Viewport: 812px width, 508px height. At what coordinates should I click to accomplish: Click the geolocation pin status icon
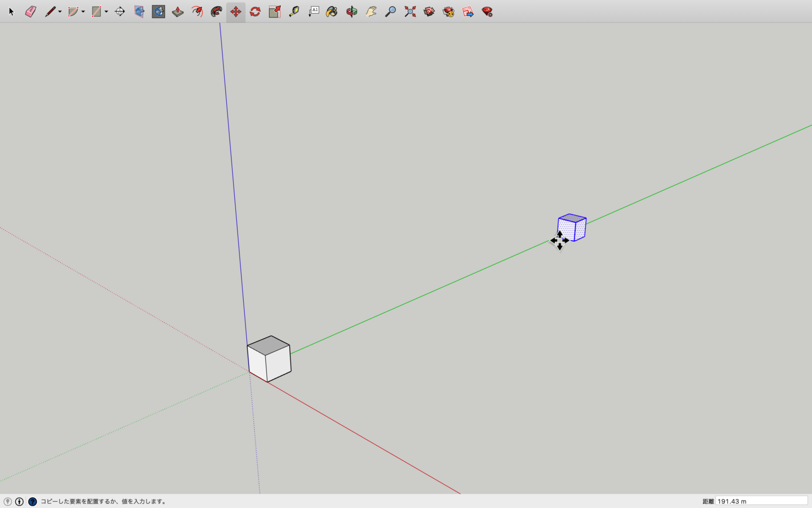(7, 501)
